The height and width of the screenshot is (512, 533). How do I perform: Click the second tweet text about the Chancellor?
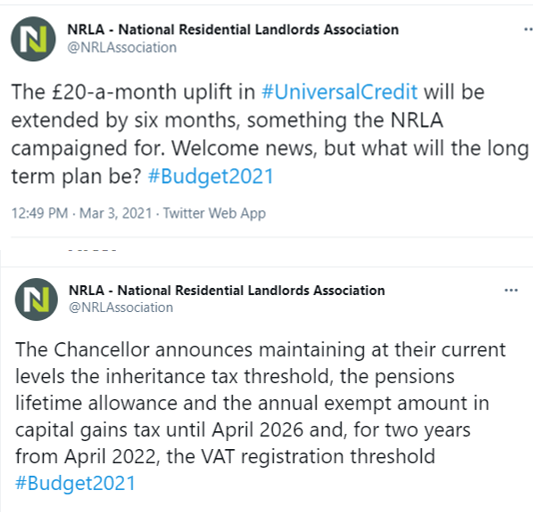pos(260,416)
